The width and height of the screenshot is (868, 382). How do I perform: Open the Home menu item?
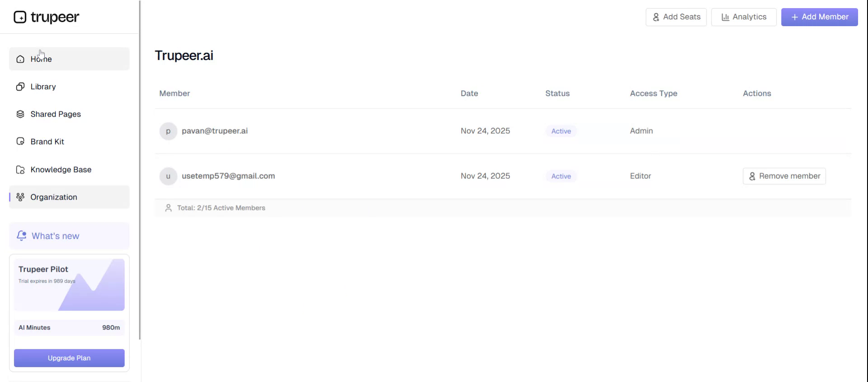tap(69, 59)
